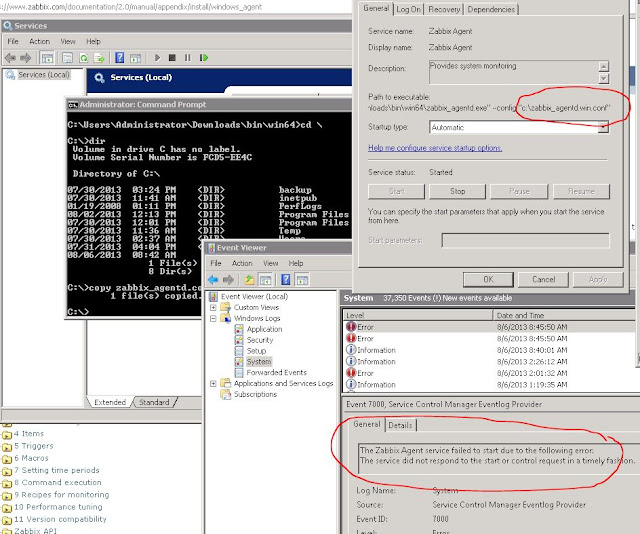Click Pause Service icon in toolbar
The image size is (640, 534).
click(x=187, y=58)
